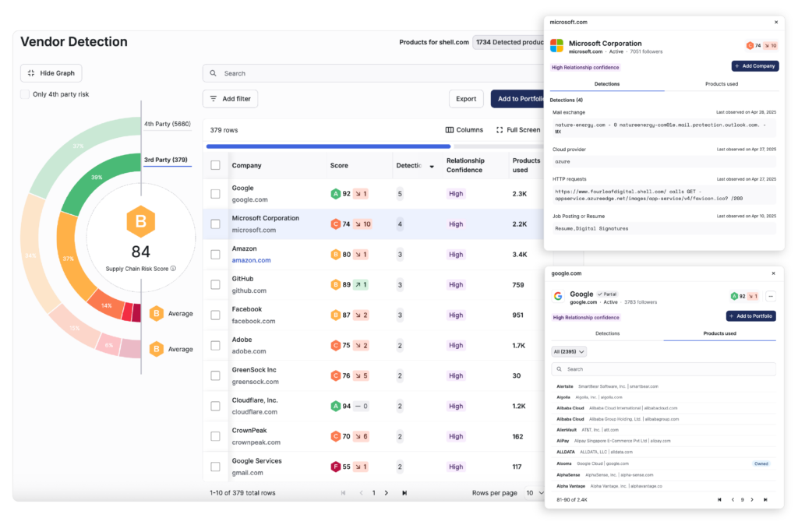Go to next page of Google products list
Viewport: 798px width, 532px height.
pos(752,499)
